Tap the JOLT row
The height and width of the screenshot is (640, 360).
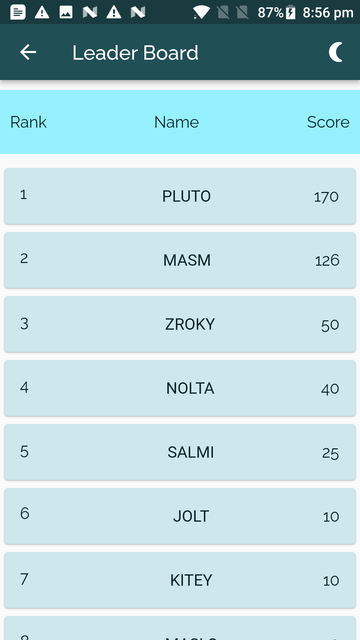pos(180,516)
